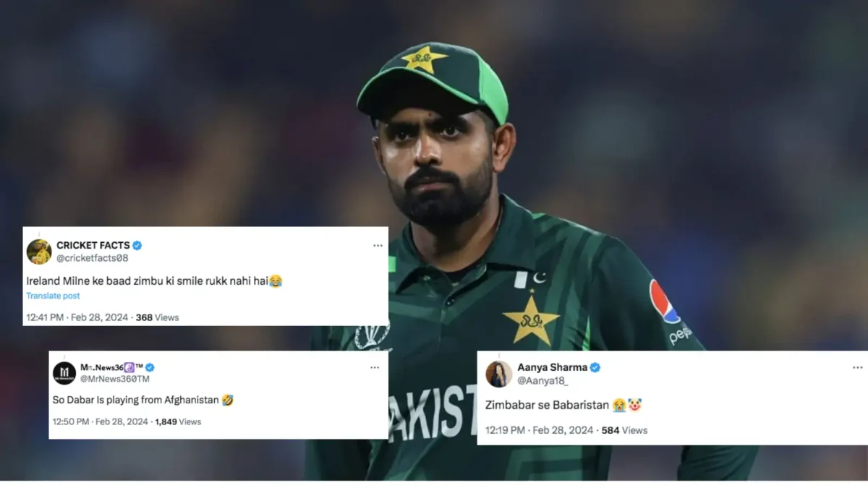Open @MrNews360TM handle
Screen dimensions: 868x488
tap(115, 379)
